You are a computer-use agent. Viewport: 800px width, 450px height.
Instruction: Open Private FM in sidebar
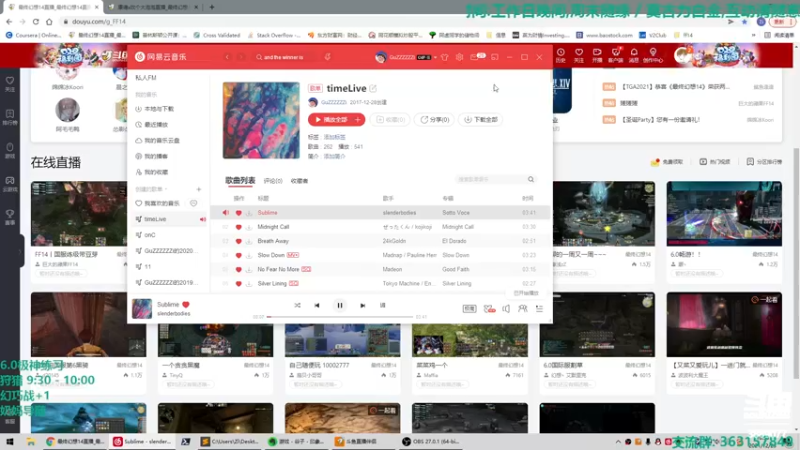tap(146, 78)
